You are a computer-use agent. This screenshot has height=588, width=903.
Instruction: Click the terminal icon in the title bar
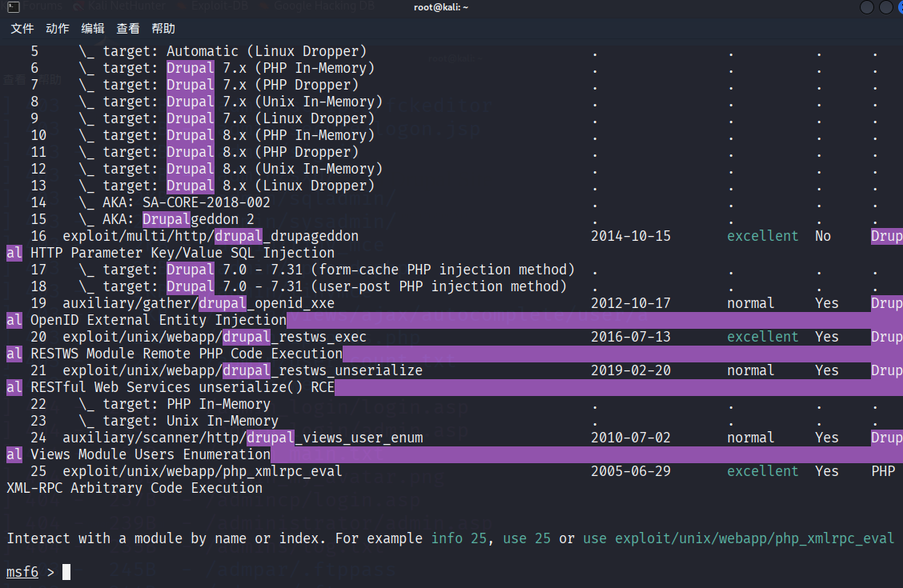click(x=13, y=7)
